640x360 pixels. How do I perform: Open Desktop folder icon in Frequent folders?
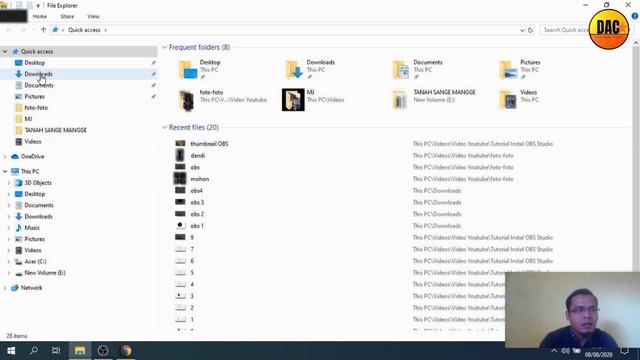pyautogui.click(x=187, y=70)
